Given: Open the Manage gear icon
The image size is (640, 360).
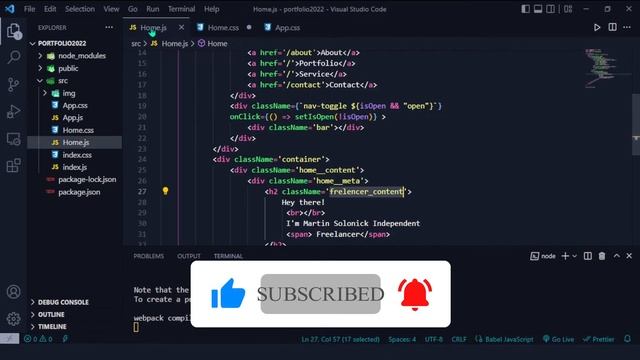Looking at the screenshot, I should (x=13, y=319).
